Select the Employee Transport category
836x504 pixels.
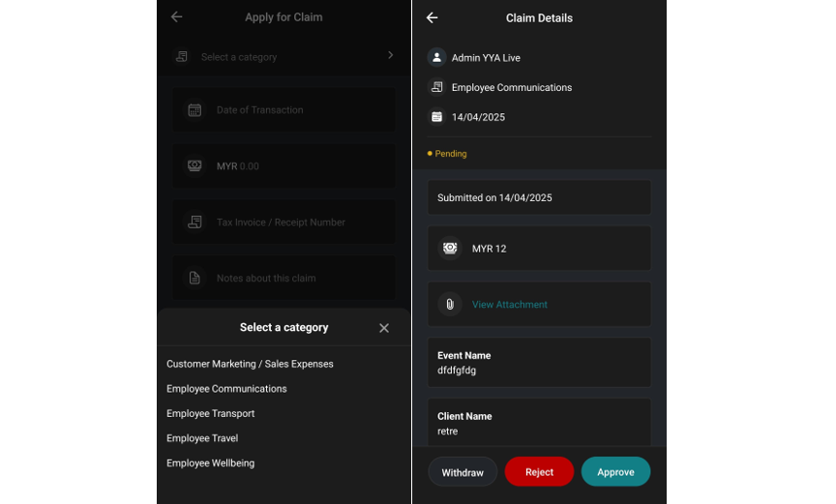click(211, 413)
